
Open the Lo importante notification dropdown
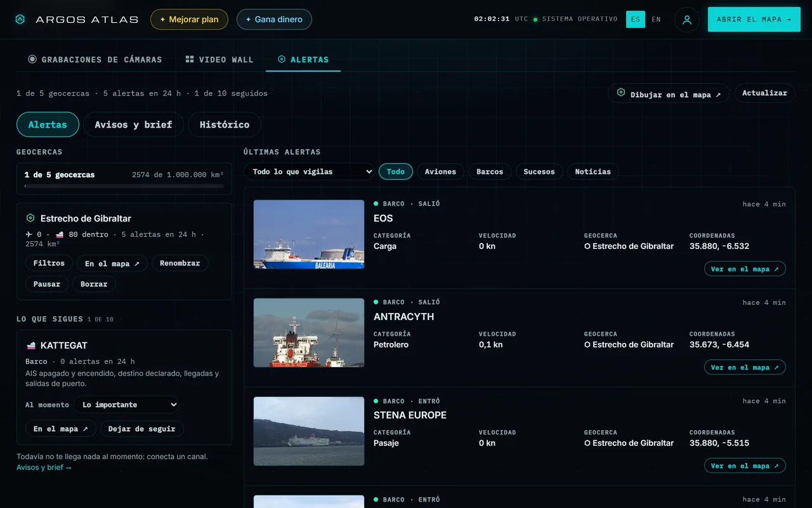[x=126, y=404]
